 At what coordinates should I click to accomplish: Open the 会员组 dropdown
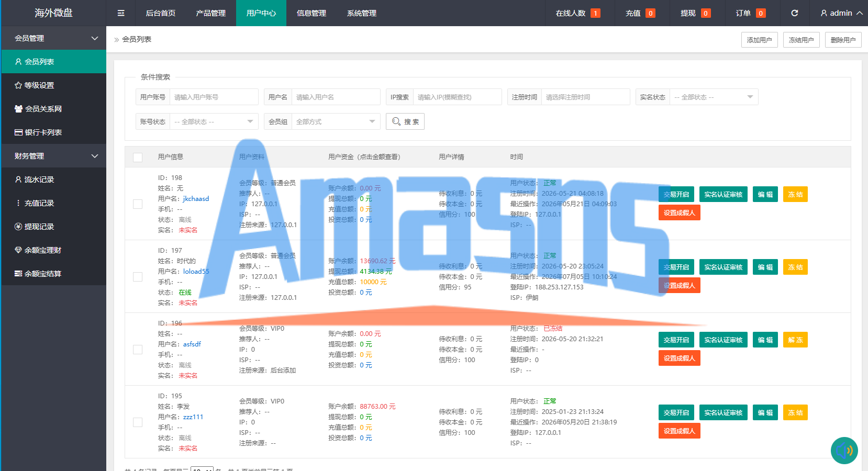tap(336, 121)
